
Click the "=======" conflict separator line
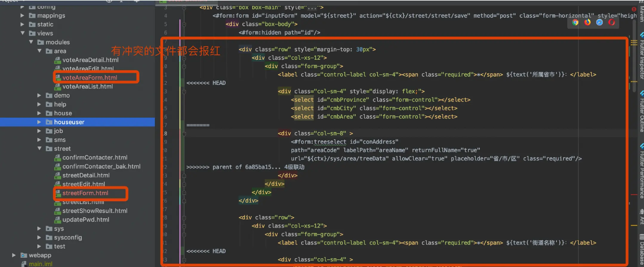point(198,125)
